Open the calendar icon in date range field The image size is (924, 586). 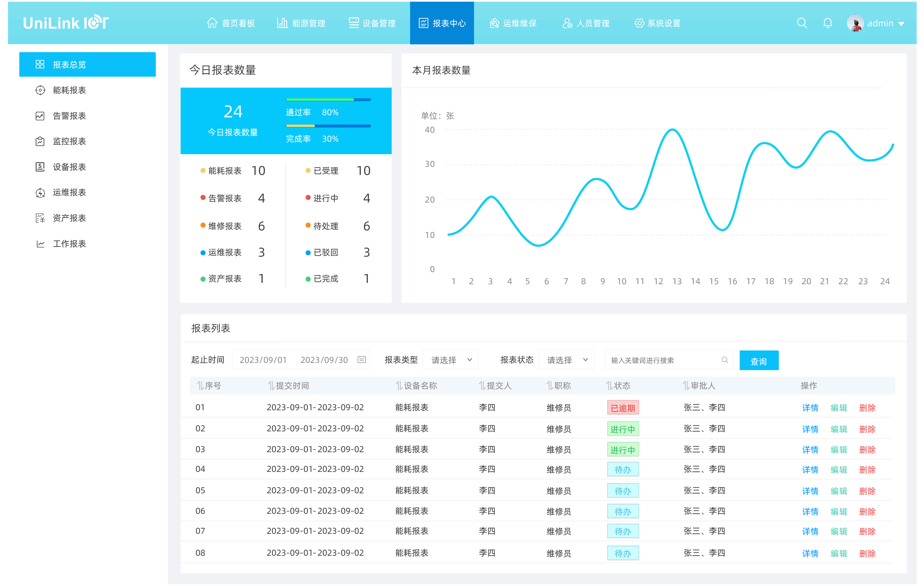362,359
